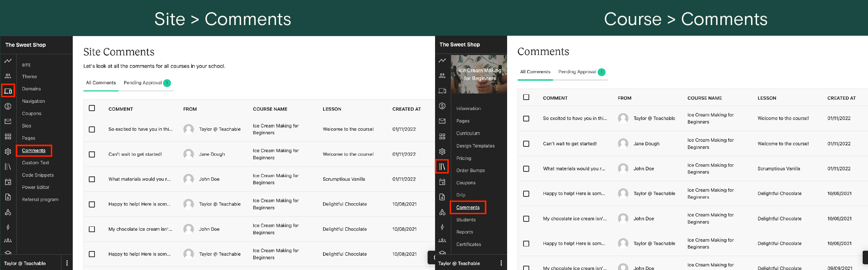
Task: Open Reports in the course menu
Action: [x=465, y=232]
